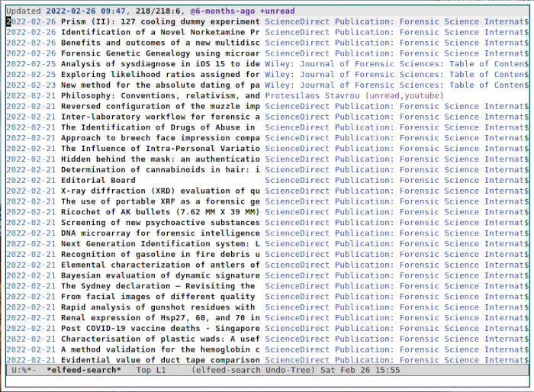The image size is (534, 392).
Task: Click the empty minibuffer below the mode line
Action: 267,381
